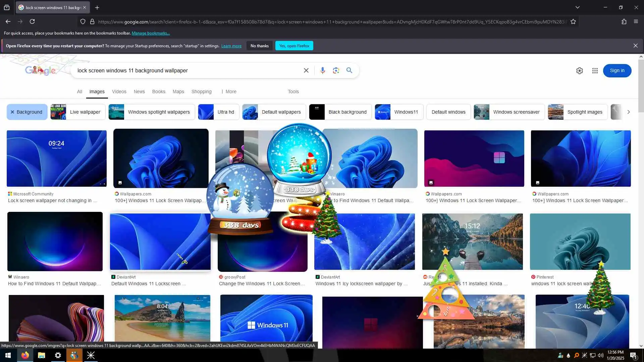The height and width of the screenshot is (362, 644).
Task: Switch to the Videos tab
Action: pyautogui.click(x=119, y=92)
